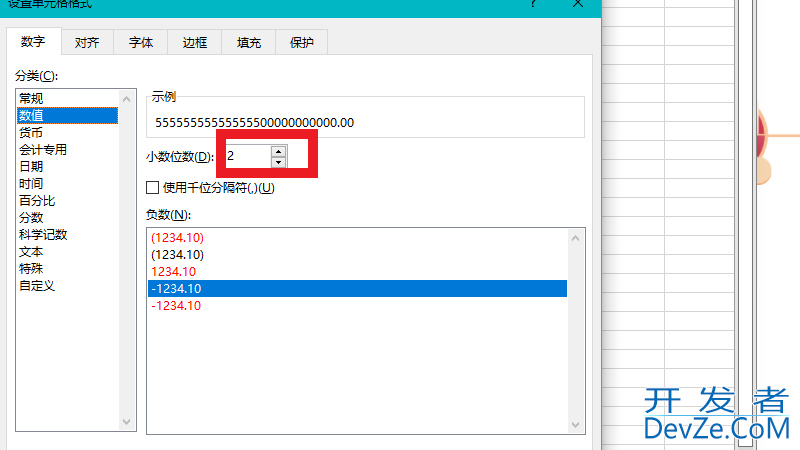
Task: Select the 特殊 category
Action: point(68,268)
